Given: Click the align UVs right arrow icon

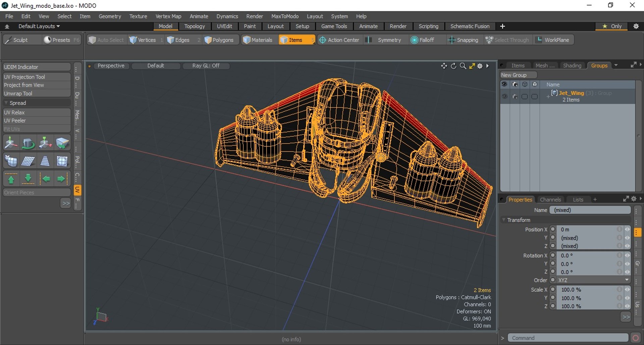Looking at the screenshot, I should pyautogui.click(x=62, y=179).
